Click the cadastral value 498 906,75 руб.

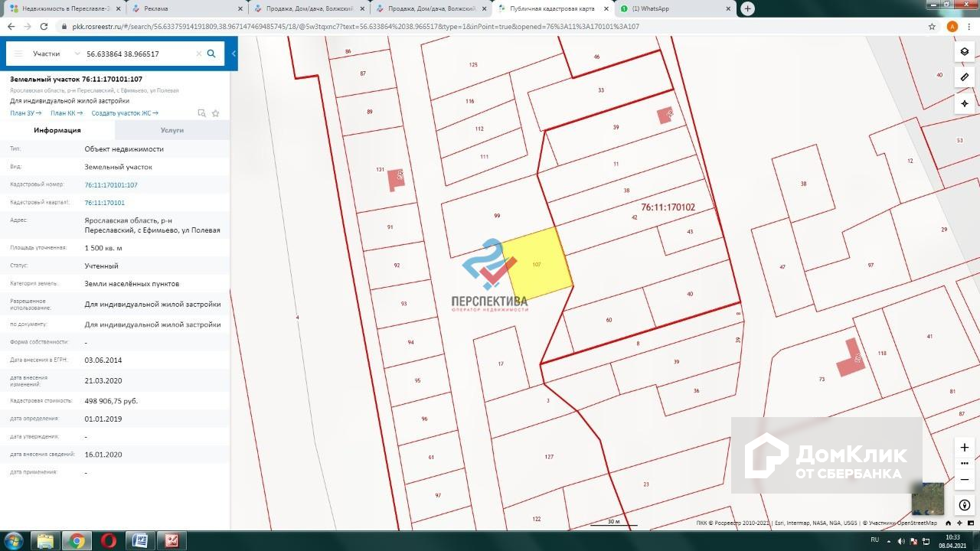(x=111, y=401)
